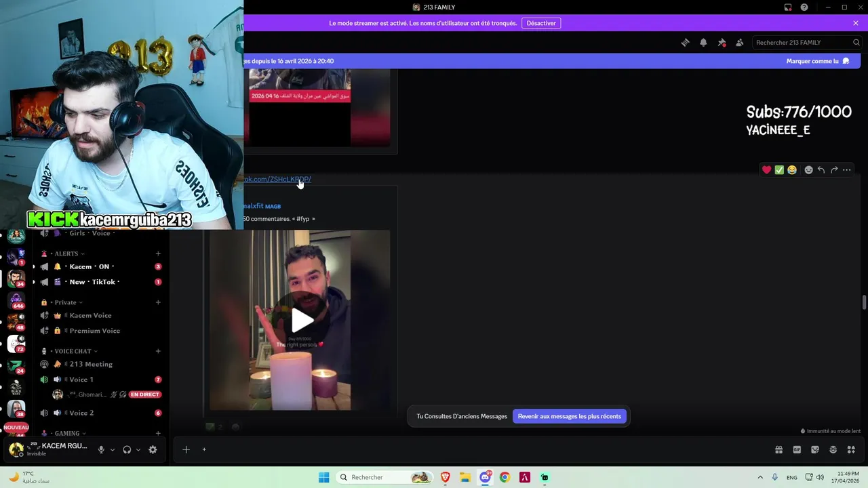Collapse the Private category
The width and height of the screenshot is (868, 488).
point(65,302)
